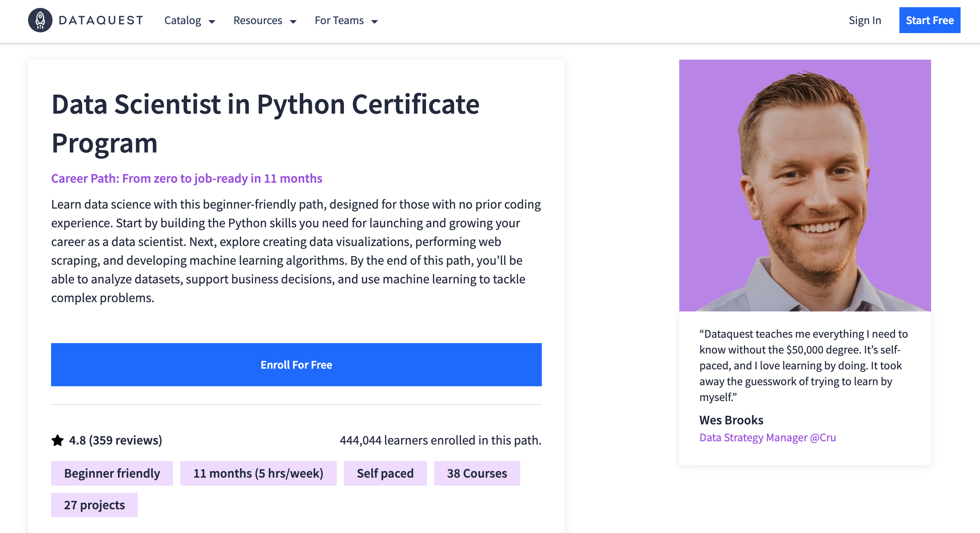Expand the Catalog dropdown arrow
This screenshot has height=533, width=980.
click(x=212, y=21)
